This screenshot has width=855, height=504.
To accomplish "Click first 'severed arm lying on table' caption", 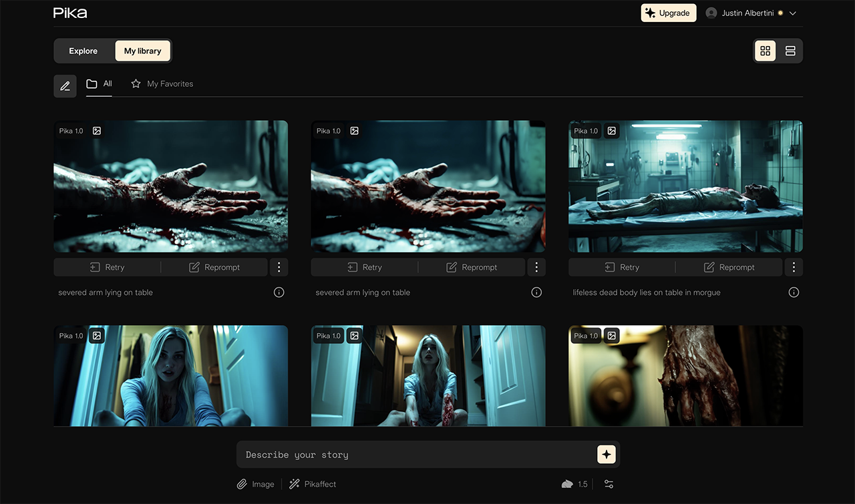I will pos(106,292).
